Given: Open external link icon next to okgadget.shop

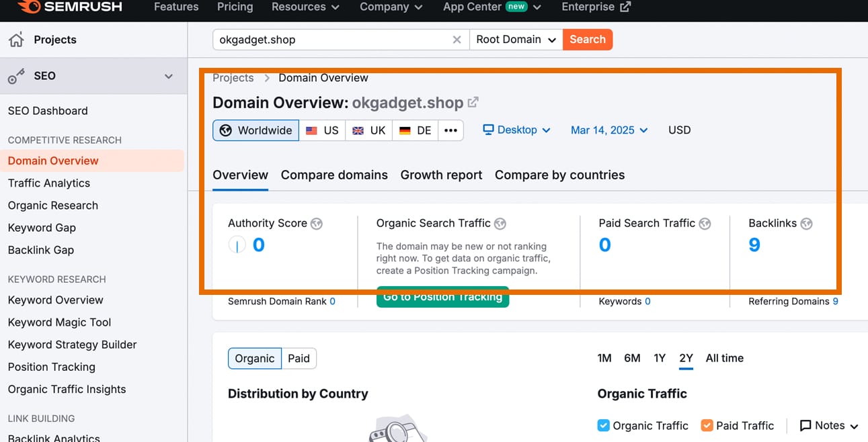Looking at the screenshot, I should click(x=473, y=102).
